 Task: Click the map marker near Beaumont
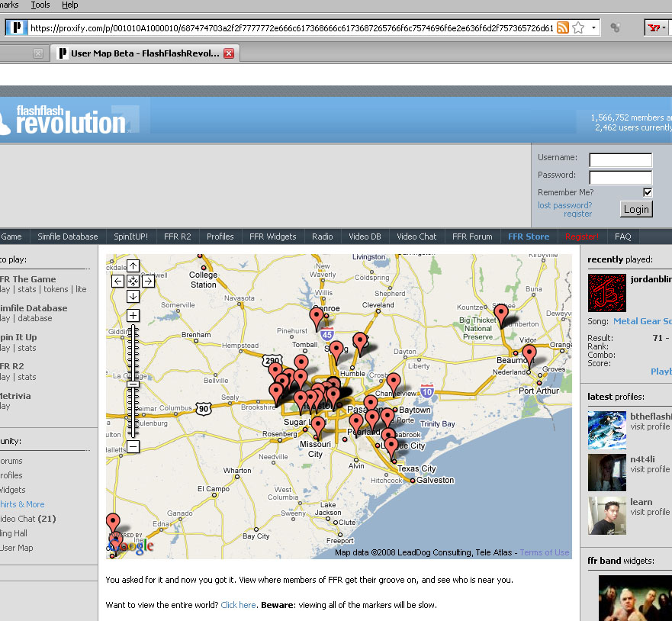coord(529,356)
